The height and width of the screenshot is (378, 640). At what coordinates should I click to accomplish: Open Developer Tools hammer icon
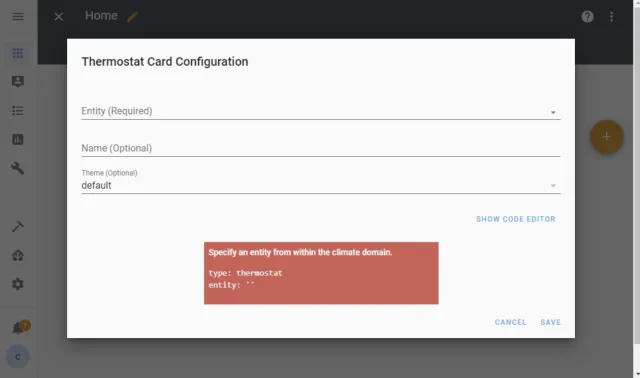pyautogui.click(x=18, y=227)
